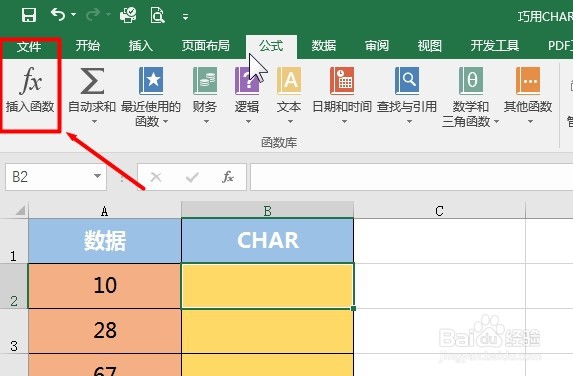
Task: Click the fx icon in formula bar
Action: pyautogui.click(x=228, y=177)
